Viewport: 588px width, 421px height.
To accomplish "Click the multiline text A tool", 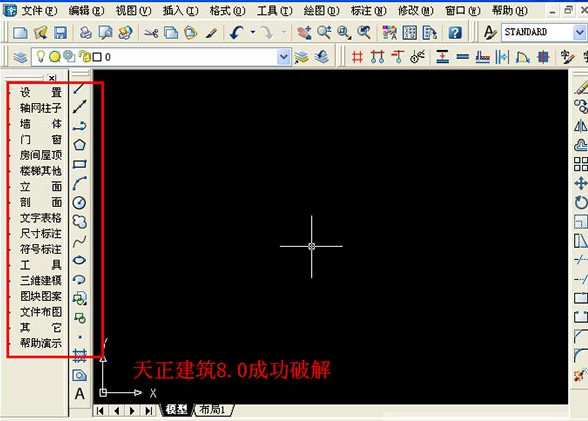I will tap(80, 394).
